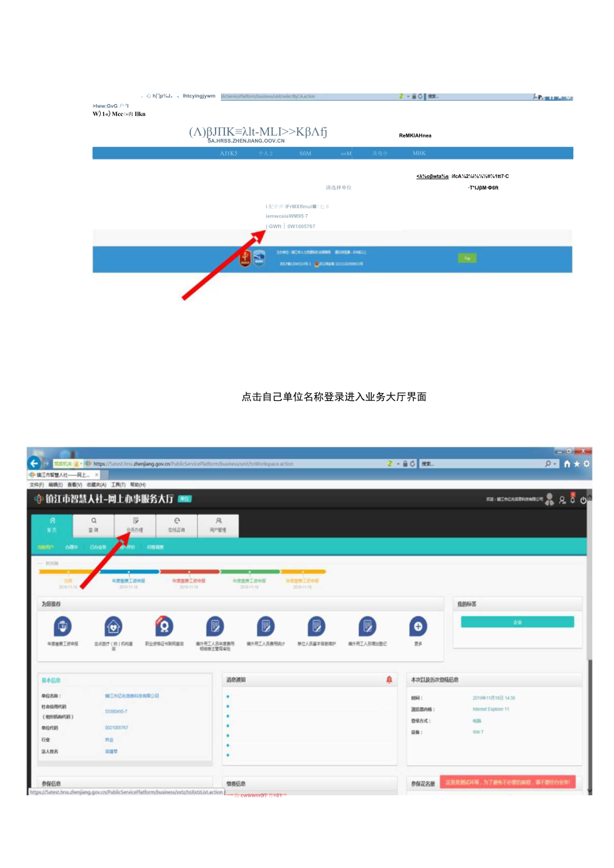Select the 办理中 sub-tab
Image resolution: width=614 pixels, height=868 pixels.
71,547
